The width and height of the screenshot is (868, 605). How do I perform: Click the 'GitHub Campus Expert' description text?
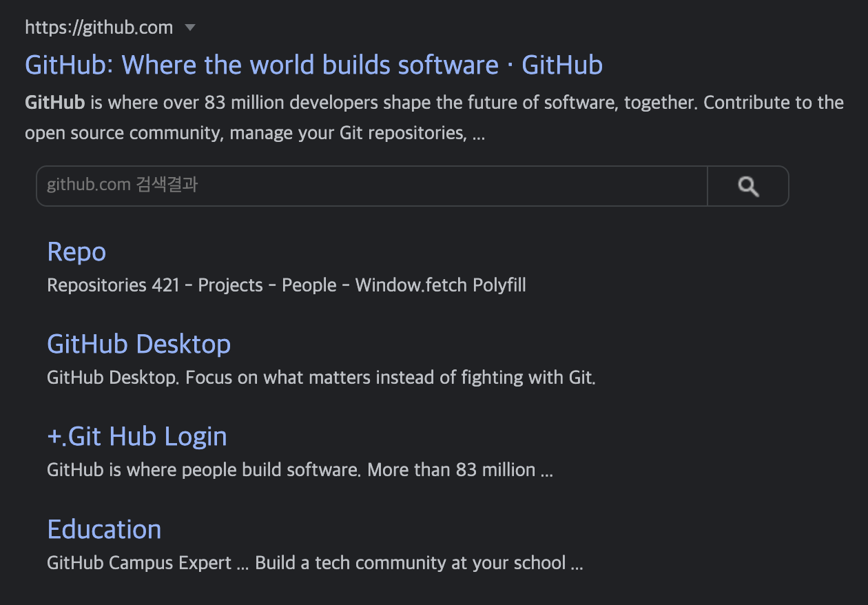click(x=316, y=562)
